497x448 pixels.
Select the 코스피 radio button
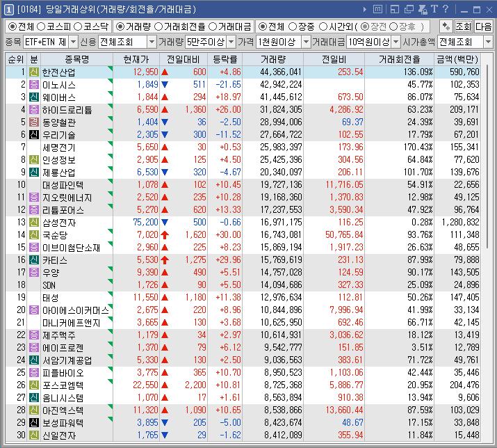point(41,26)
